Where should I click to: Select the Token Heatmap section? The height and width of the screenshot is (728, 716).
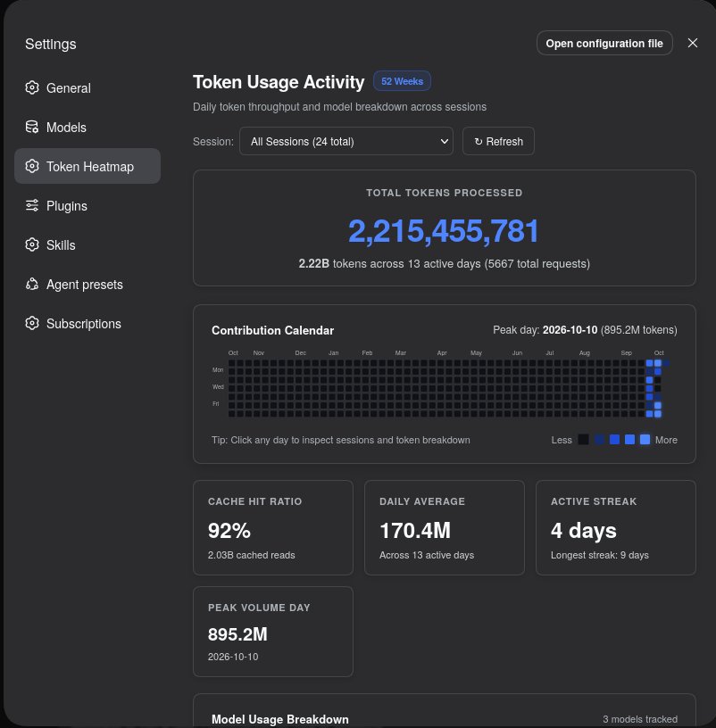point(87,166)
